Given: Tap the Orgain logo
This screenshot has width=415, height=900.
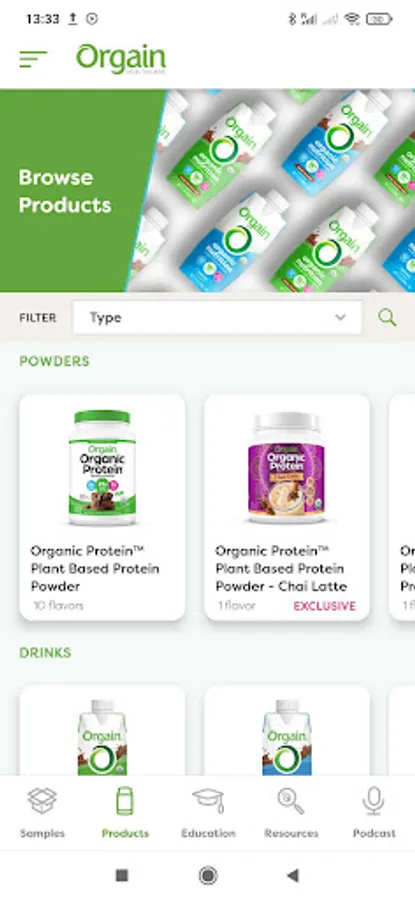Looking at the screenshot, I should 121,59.
